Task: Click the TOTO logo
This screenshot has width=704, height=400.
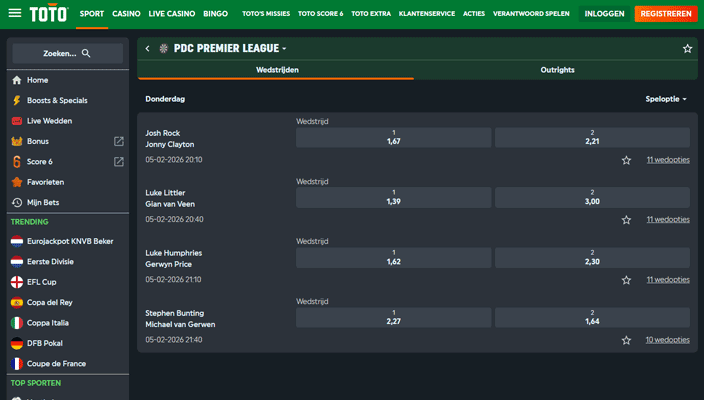Action: [49, 14]
